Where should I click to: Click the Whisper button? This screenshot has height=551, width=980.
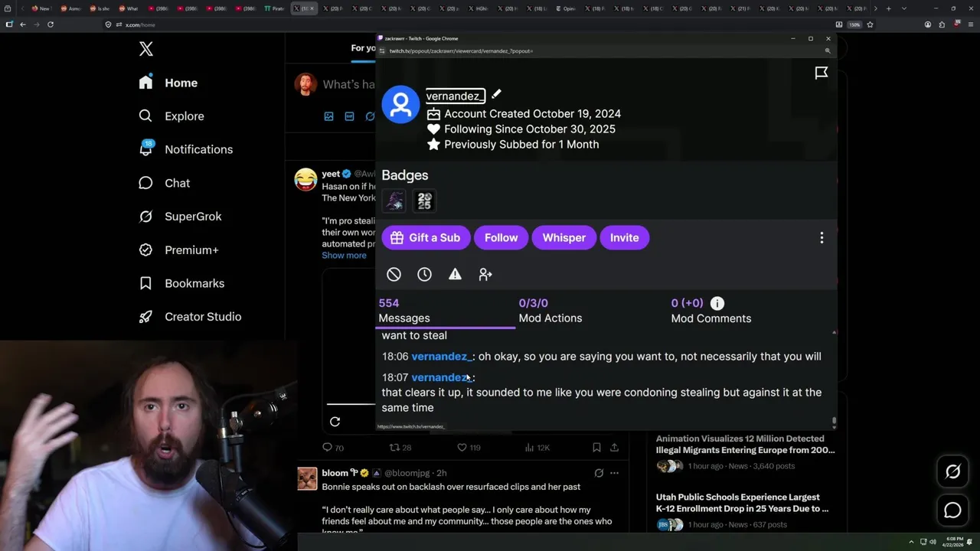[x=564, y=237]
